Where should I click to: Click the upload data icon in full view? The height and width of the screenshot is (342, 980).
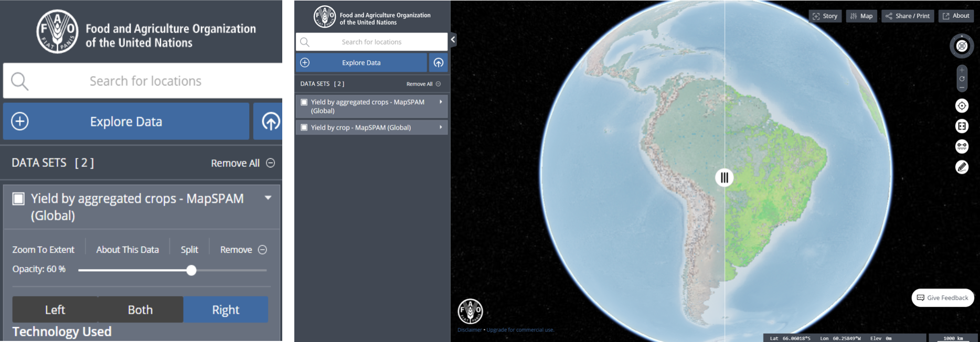(x=439, y=62)
